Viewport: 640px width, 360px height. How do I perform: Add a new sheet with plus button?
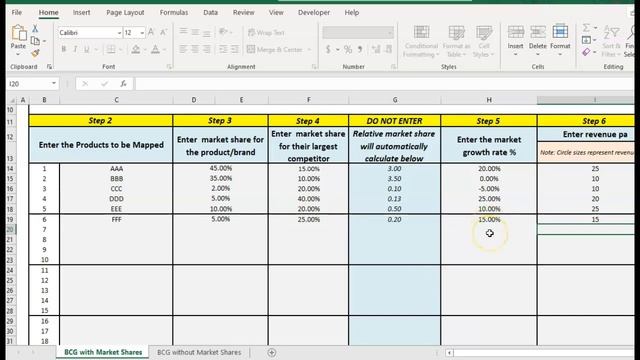272,352
